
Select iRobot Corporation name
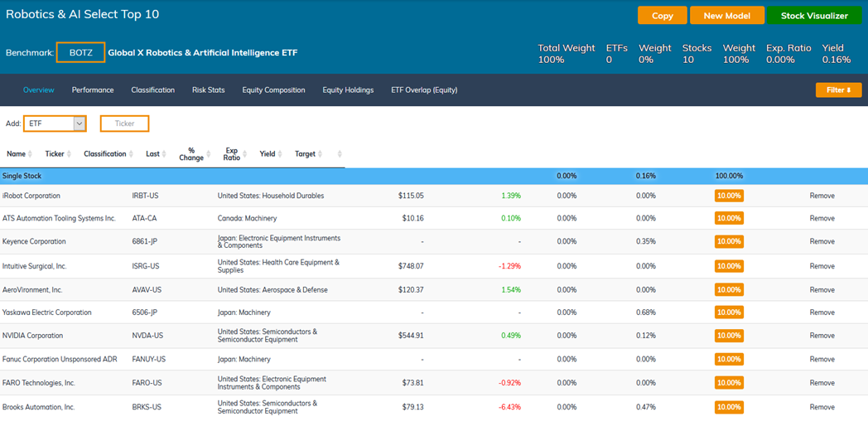pyautogui.click(x=31, y=196)
